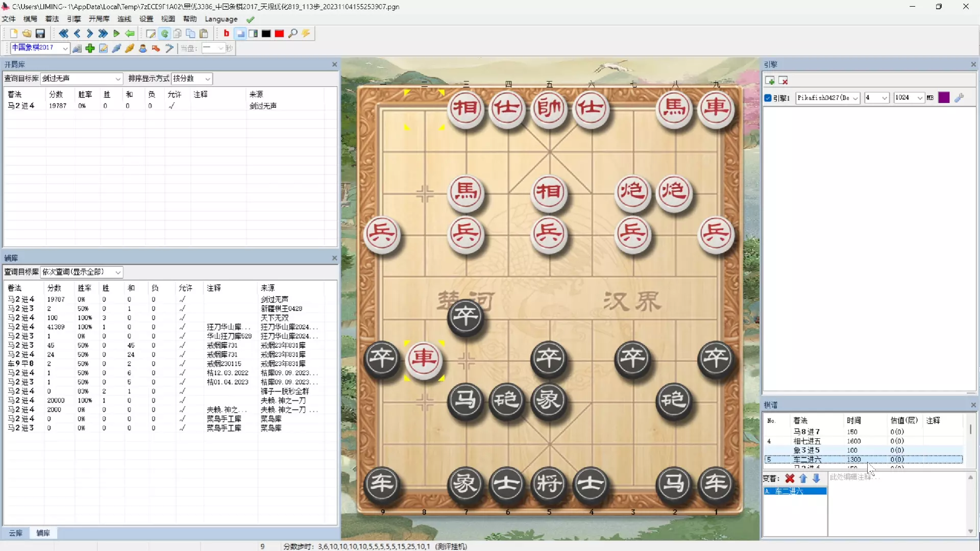
Task: Click the lightning bolt toolbar icon
Action: [306, 34]
